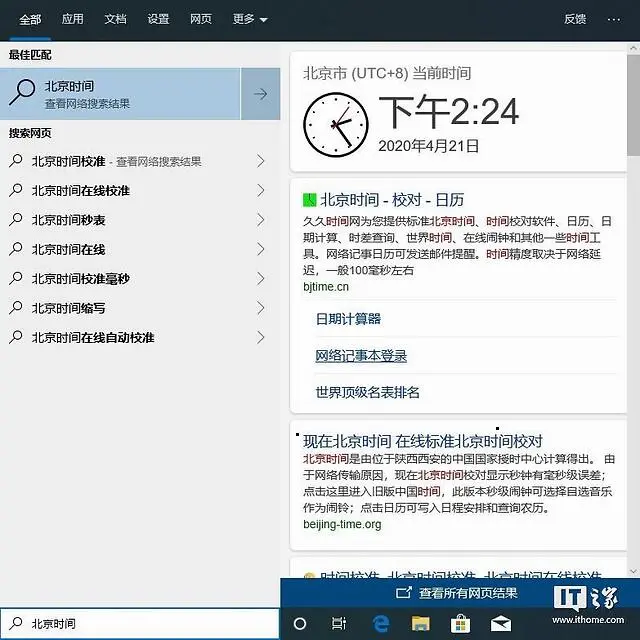Expand chevron for 北京时间缩写
This screenshot has width=640, height=640.
coord(261,308)
